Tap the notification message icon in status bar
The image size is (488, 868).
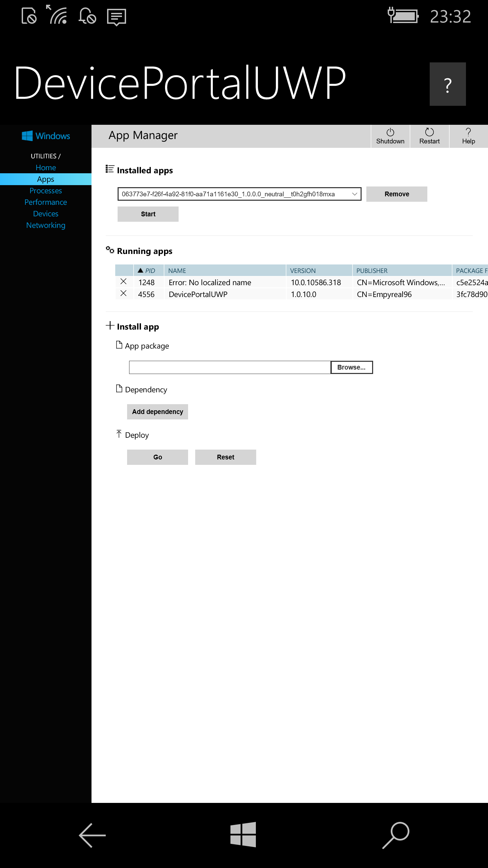pos(117,17)
